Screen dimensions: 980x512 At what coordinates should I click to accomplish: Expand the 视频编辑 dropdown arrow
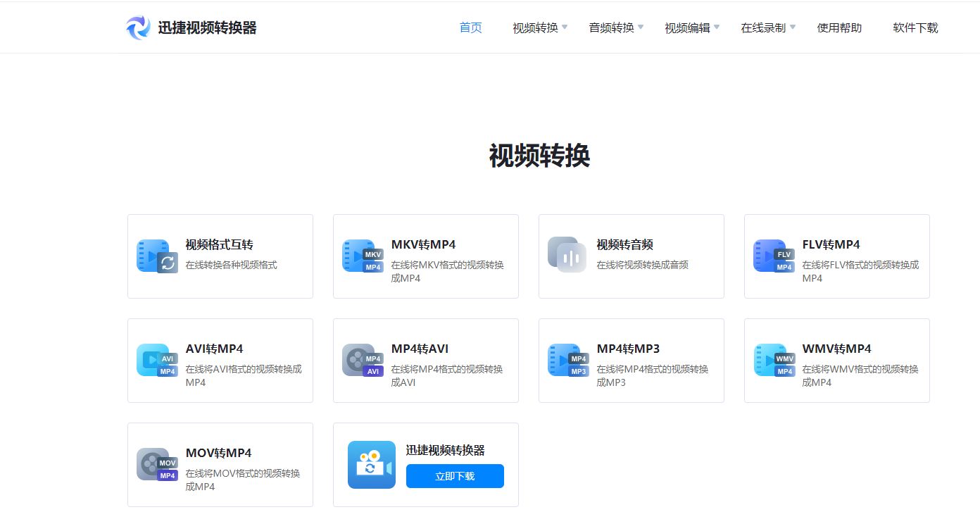click(717, 27)
